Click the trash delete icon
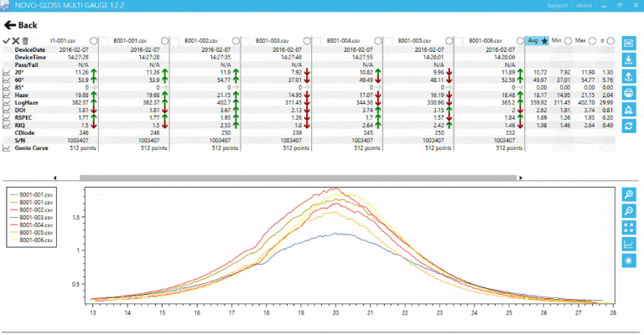This screenshot has height=335, width=644. tap(25, 40)
